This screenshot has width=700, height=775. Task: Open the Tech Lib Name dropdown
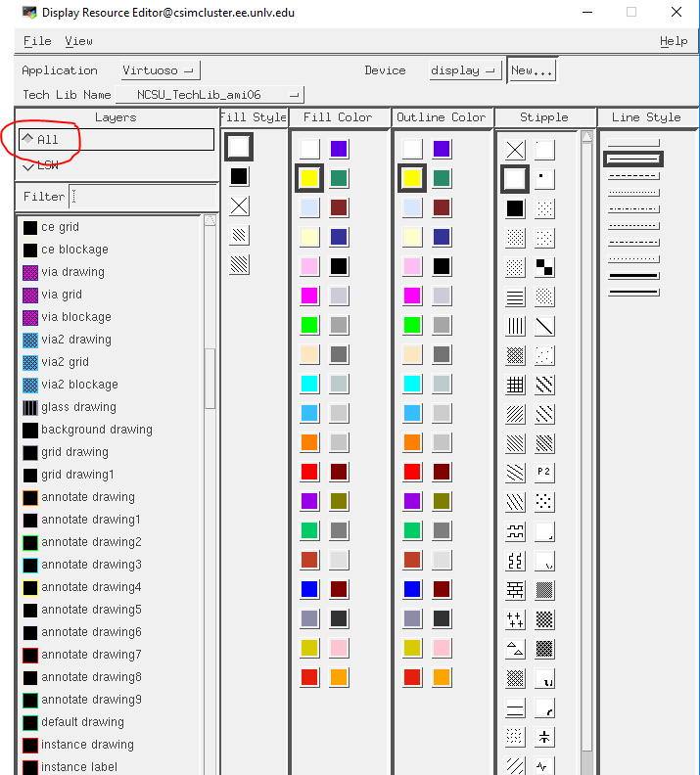tap(210, 94)
